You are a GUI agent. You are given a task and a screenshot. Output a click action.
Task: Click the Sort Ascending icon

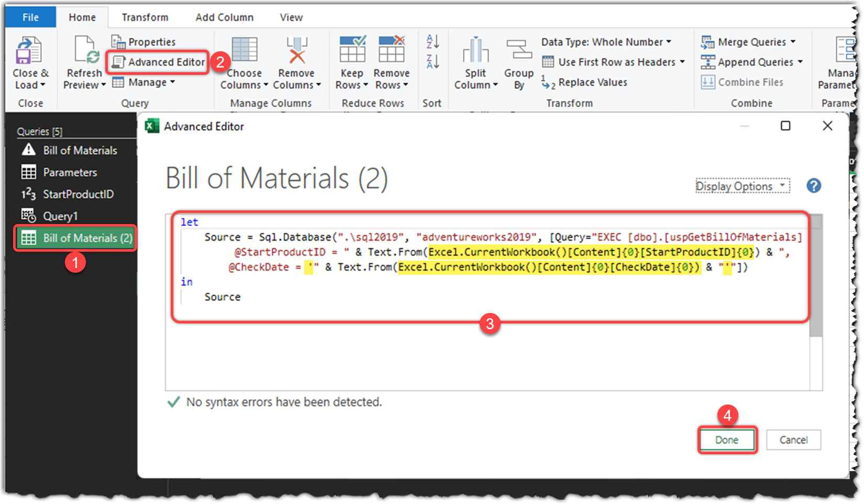click(433, 41)
